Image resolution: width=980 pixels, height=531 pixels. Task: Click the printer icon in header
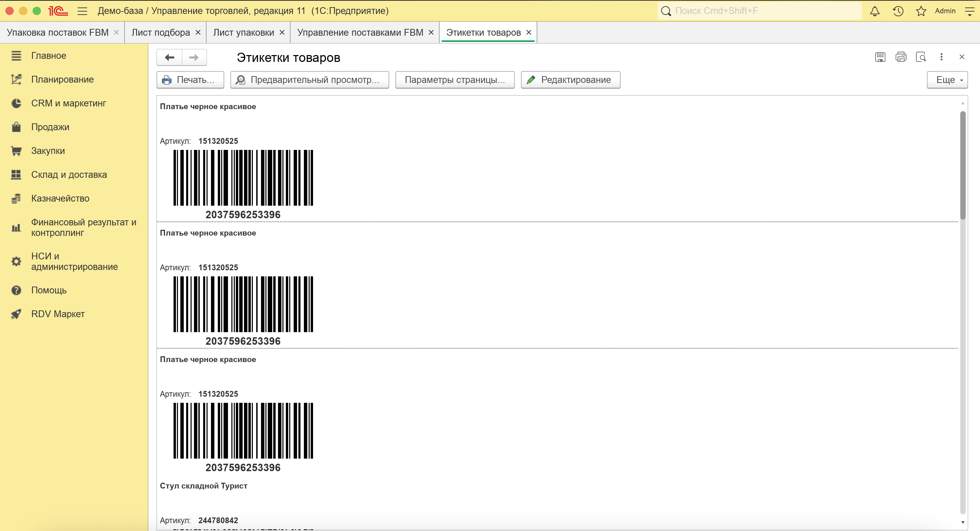(900, 57)
